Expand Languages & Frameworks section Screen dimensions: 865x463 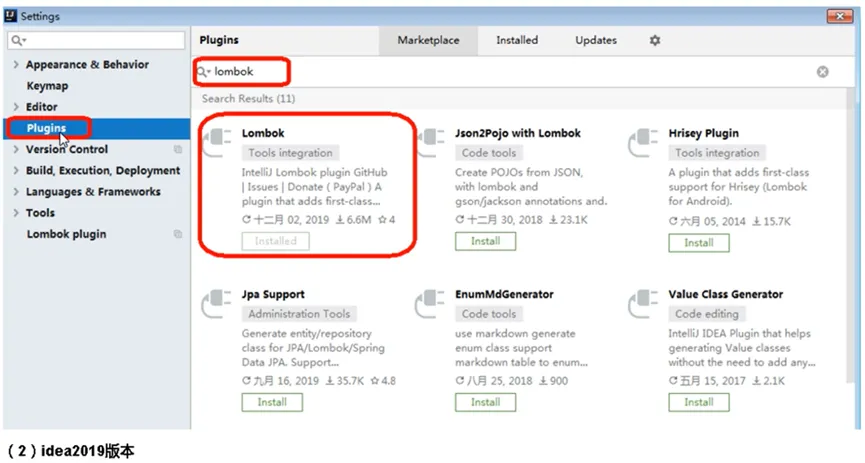click(x=15, y=191)
